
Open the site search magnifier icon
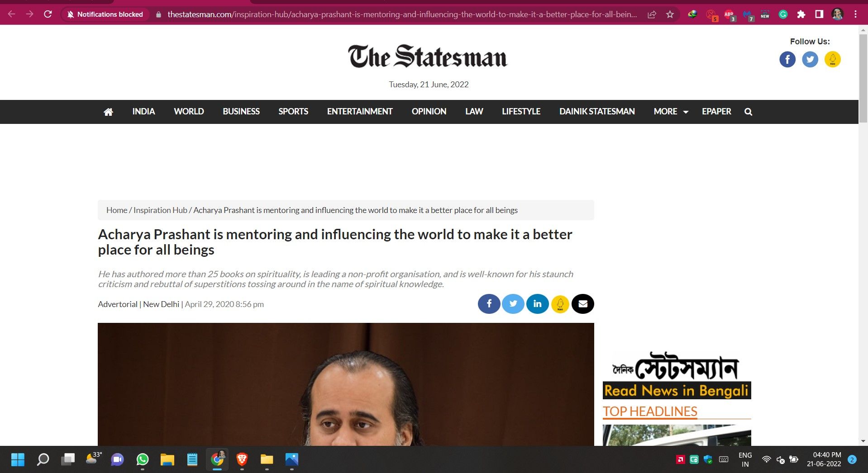[748, 112]
